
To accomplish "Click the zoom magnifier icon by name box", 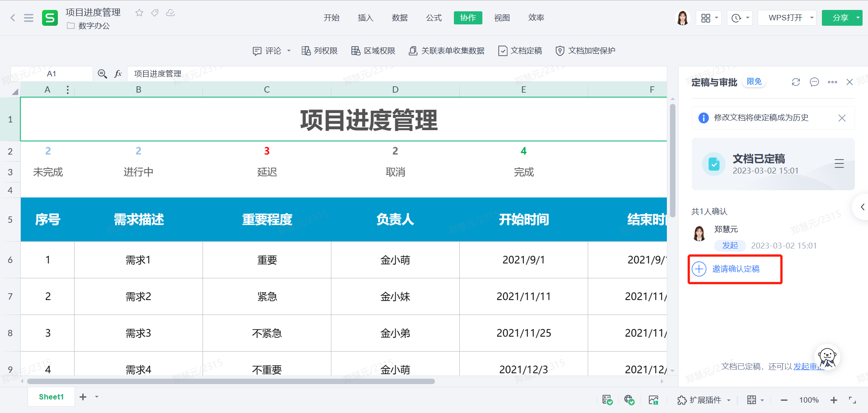I will click(103, 74).
